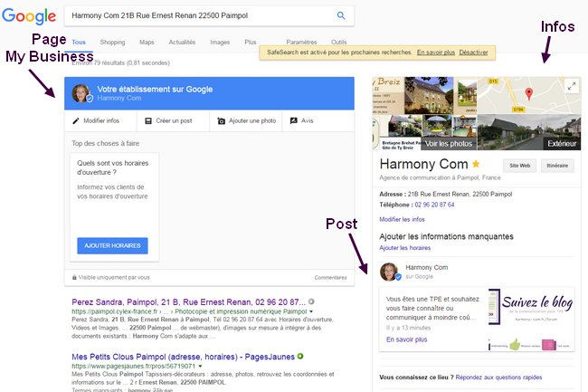Click the Google logo
The image size is (588, 392).
[x=29, y=16]
